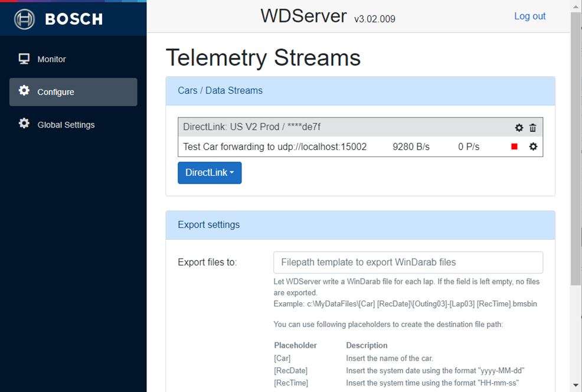The image size is (582, 392).
Task: Click the Configure gear icon
Action: 24,90
